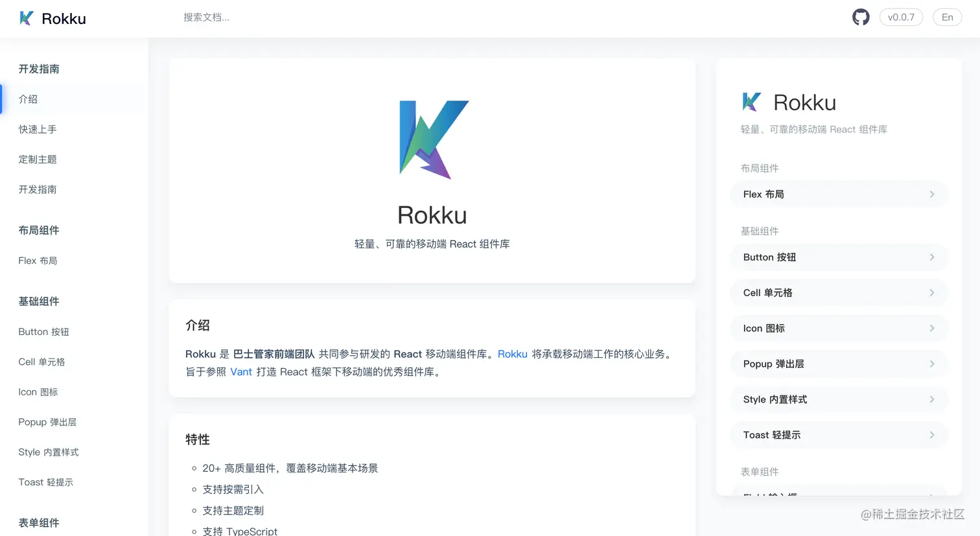The width and height of the screenshot is (980, 536).
Task: Click the 表单组件 heading in the preview panel
Action: pos(760,472)
